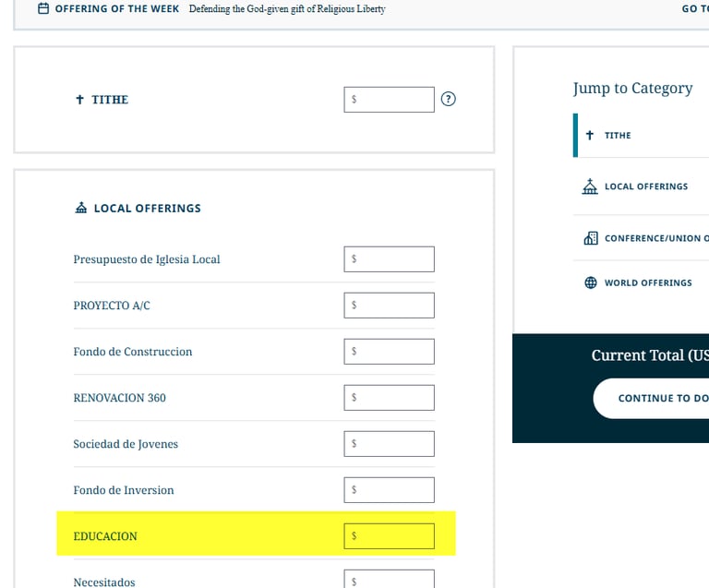Click the Tithe cross icon in Jump to Category
Image resolution: width=709 pixels, height=588 pixels.
pyautogui.click(x=590, y=135)
